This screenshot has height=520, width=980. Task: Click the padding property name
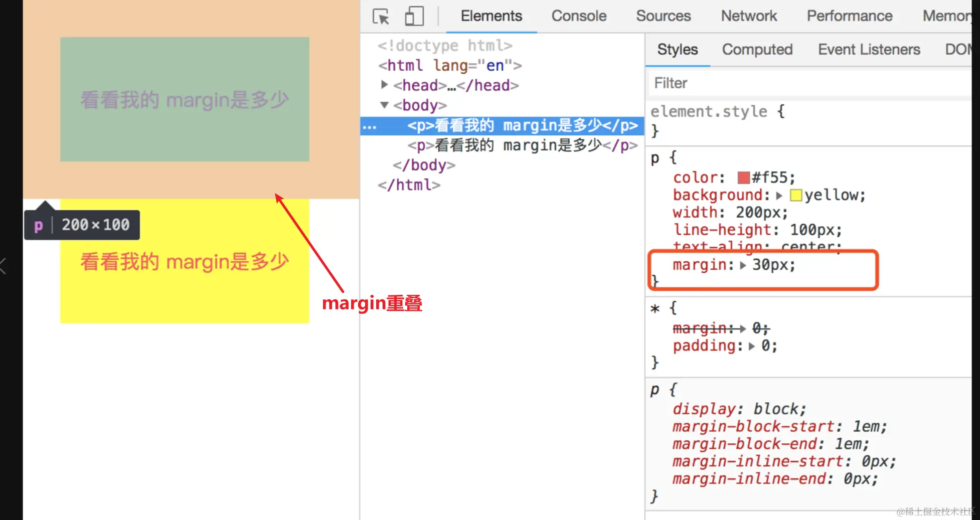pyautogui.click(x=704, y=346)
